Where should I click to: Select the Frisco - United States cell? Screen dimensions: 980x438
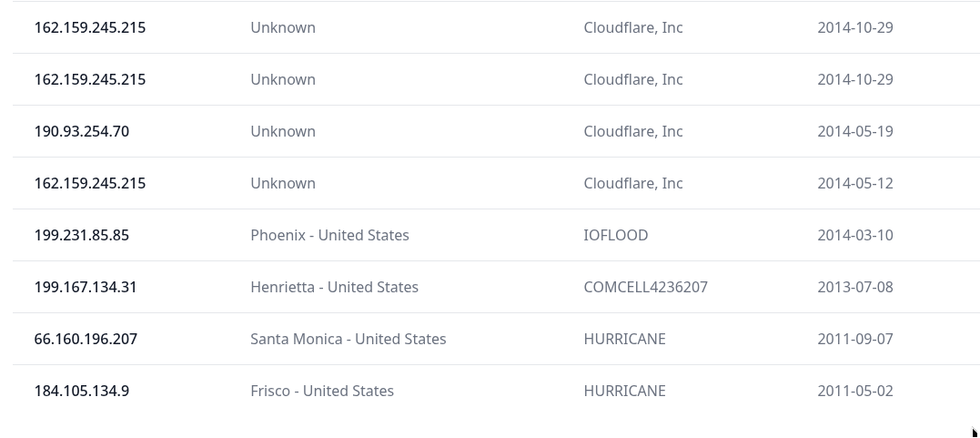[322, 391]
